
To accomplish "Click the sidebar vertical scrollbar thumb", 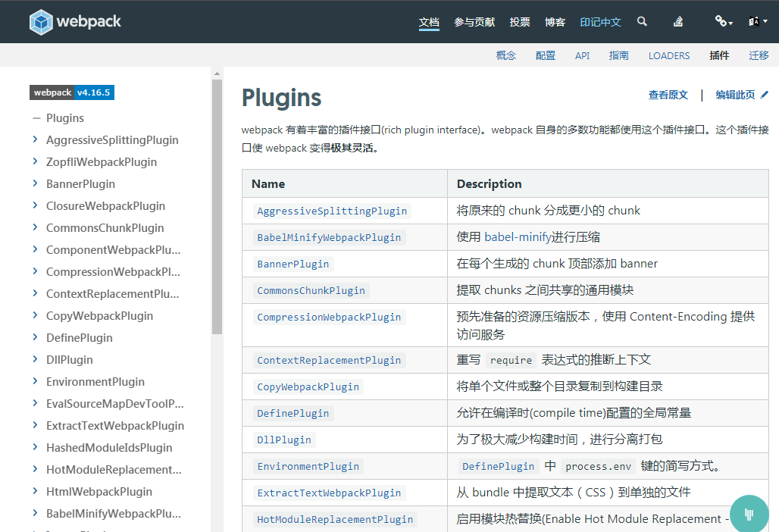I will [x=217, y=206].
